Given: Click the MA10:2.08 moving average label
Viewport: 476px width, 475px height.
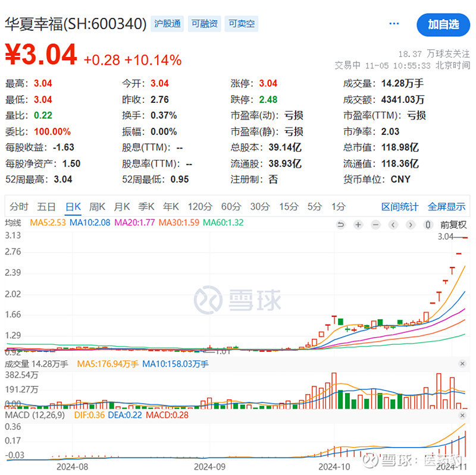Looking at the screenshot, I should (90, 222).
